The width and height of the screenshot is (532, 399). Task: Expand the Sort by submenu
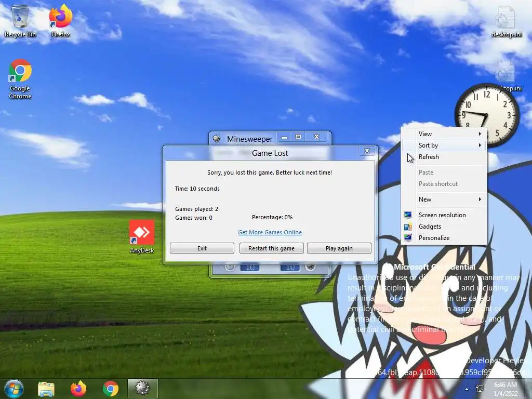(444, 145)
